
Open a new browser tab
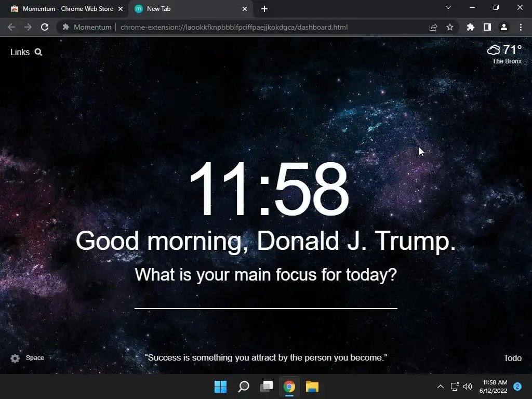(x=264, y=9)
